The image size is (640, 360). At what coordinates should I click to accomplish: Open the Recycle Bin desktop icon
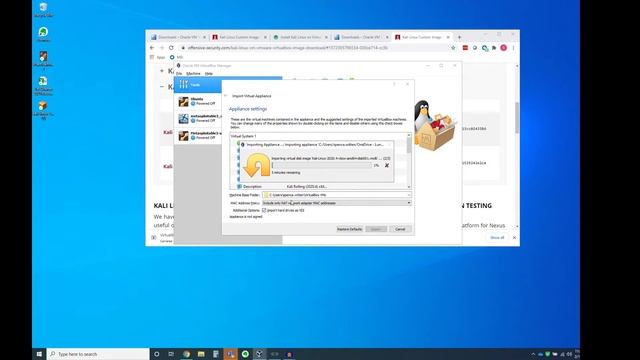point(44,10)
